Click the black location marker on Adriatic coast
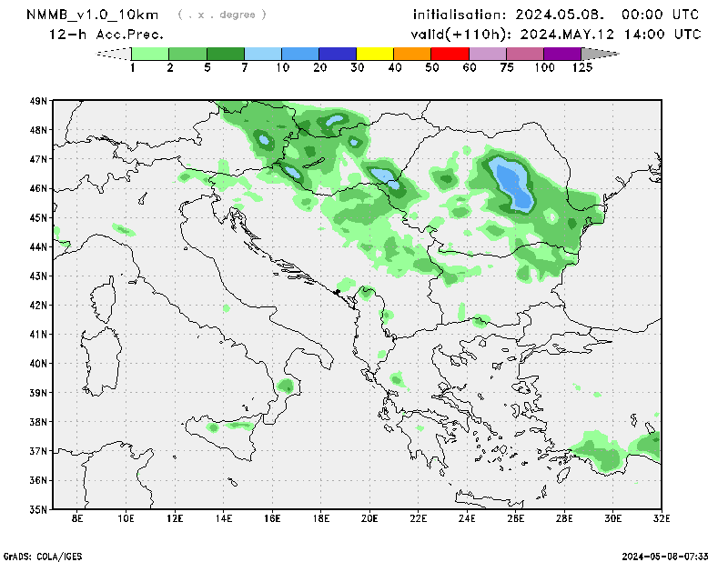This screenshot has width=728, height=562. (x=337, y=292)
